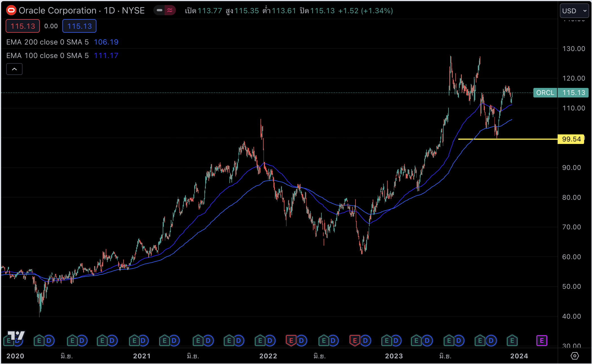Click the 40.00 price axis label
Image resolution: width=592 pixels, height=364 pixels.
(x=571, y=316)
